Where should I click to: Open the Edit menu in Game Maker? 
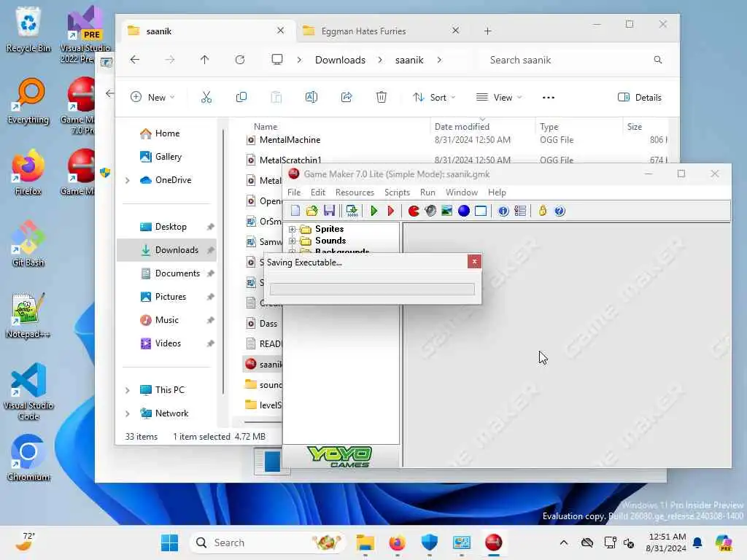point(318,192)
